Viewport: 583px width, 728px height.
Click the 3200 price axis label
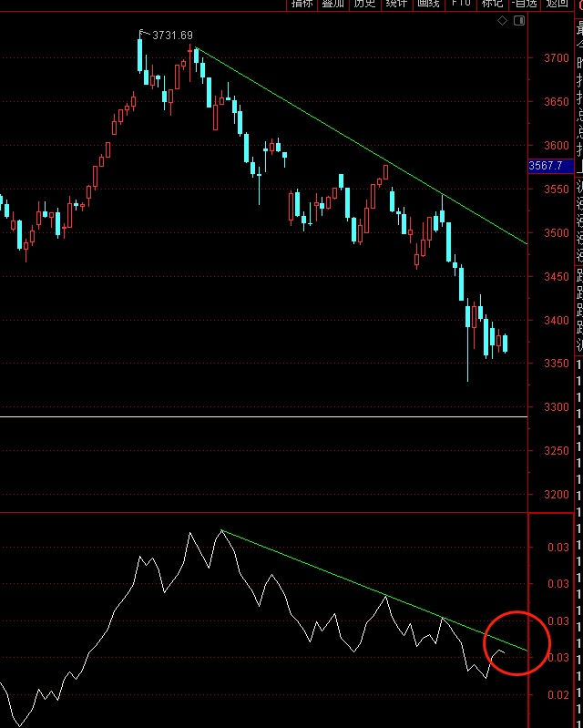click(557, 494)
